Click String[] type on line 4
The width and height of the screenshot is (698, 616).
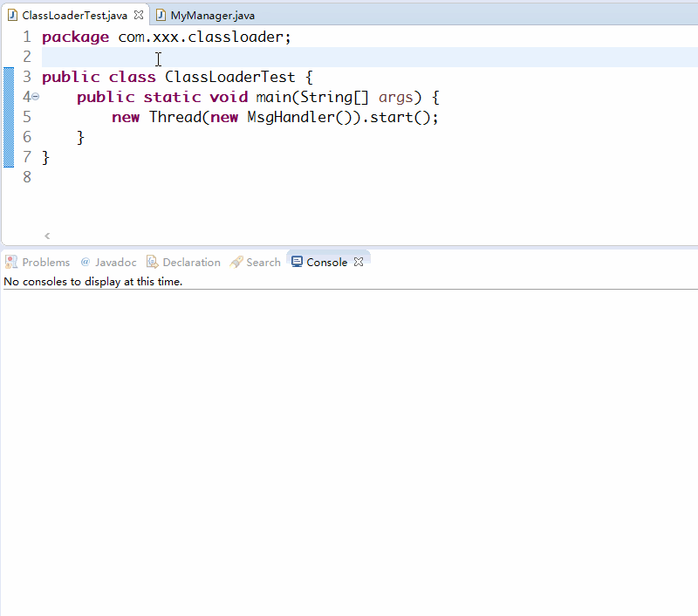coord(335,98)
